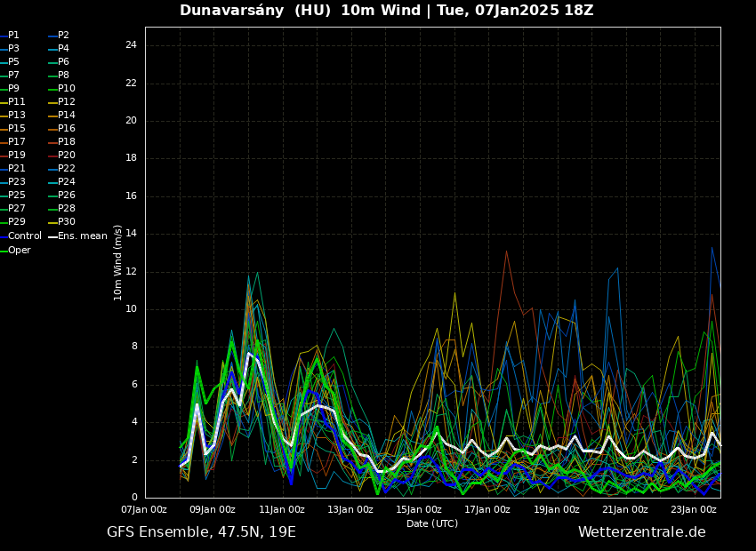Click the Control legend entry
Image resolution: width=756 pixels, height=551 pixels.
[x=24, y=236]
